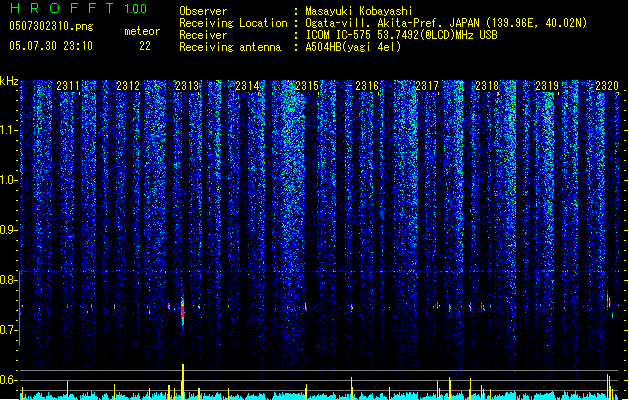Click the date 05.07.30 23:10
629x400 pixels.
point(51,46)
